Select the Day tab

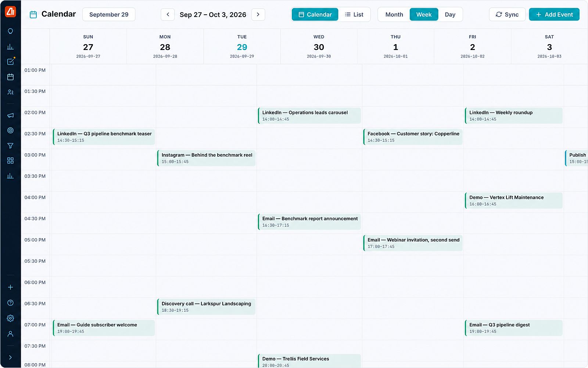(450, 14)
